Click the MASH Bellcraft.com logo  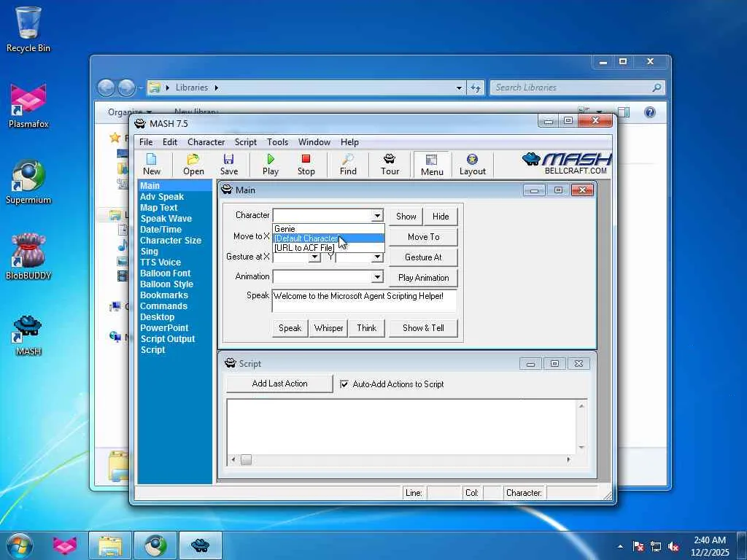tap(567, 164)
